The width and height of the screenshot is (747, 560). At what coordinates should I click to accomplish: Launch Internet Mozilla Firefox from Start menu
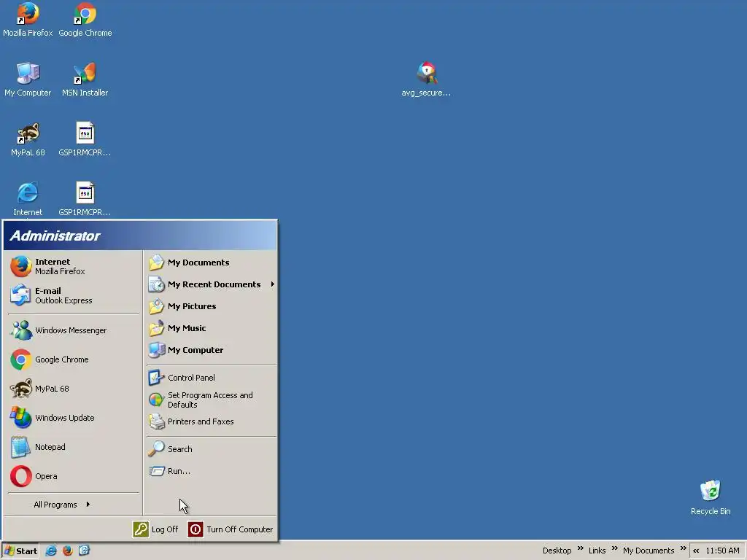point(74,266)
